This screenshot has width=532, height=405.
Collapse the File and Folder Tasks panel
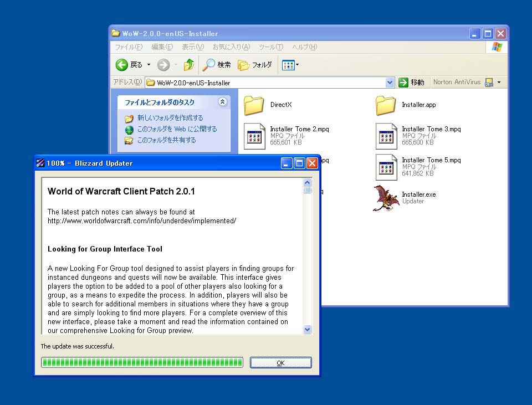(223, 102)
